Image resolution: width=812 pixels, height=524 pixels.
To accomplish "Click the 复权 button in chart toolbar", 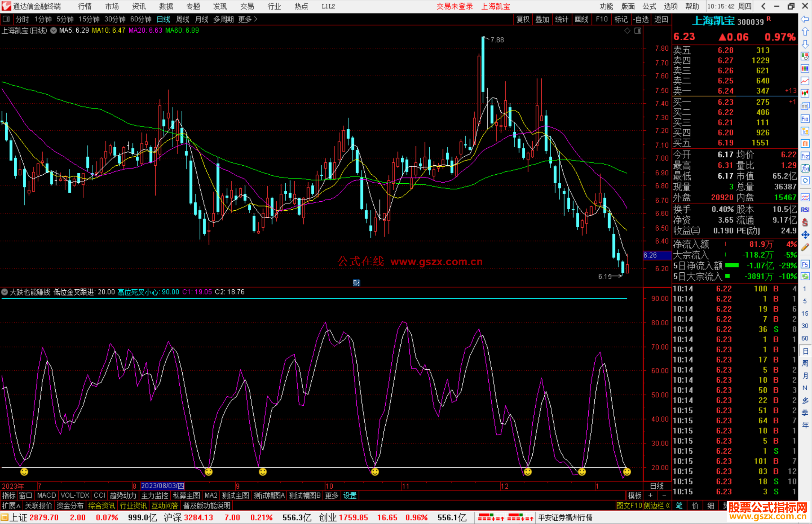I will point(523,19).
